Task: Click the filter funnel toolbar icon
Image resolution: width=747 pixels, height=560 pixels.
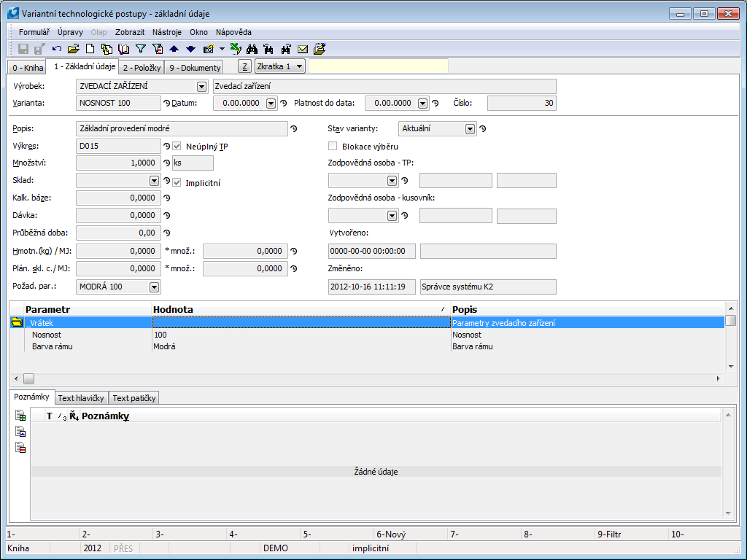Action: pos(142,49)
